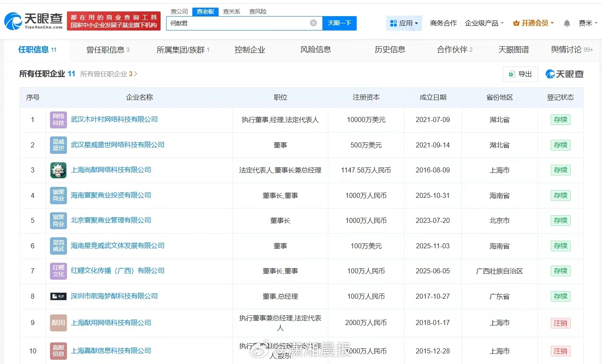Screen dimensions: 602x364
Task: Clear the search field with the X icon
Action: coord(313,23)
